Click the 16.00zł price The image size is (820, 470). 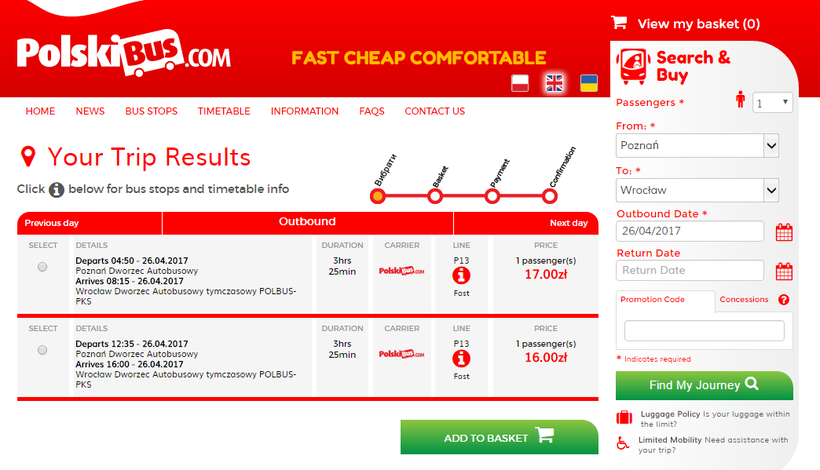tap(545, 358)
